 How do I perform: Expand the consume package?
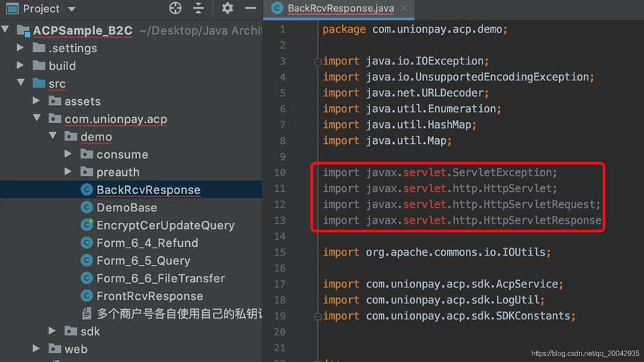pos(68,154)
